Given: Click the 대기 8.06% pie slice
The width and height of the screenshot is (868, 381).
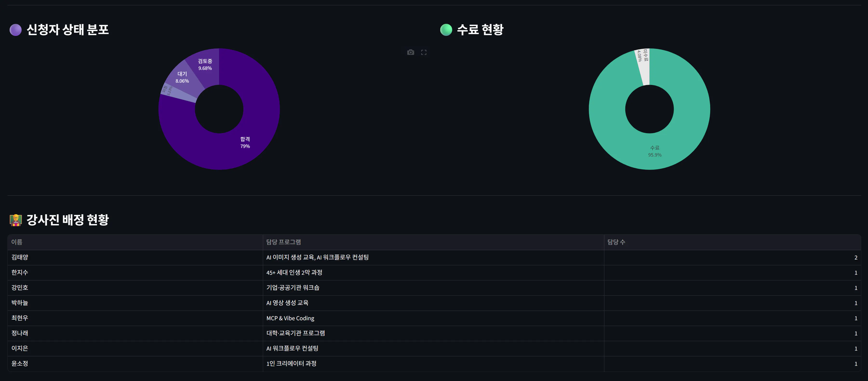Looking at the screenshot, I should (182, 77).
